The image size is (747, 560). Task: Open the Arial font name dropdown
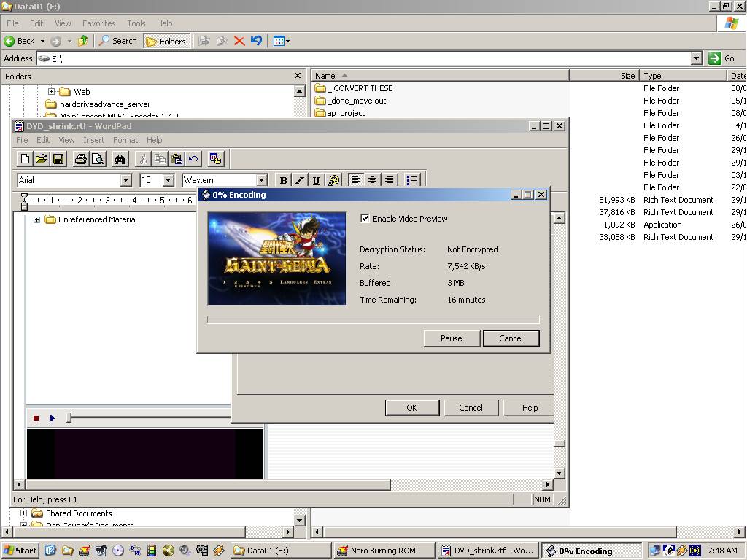click(125, 180)
